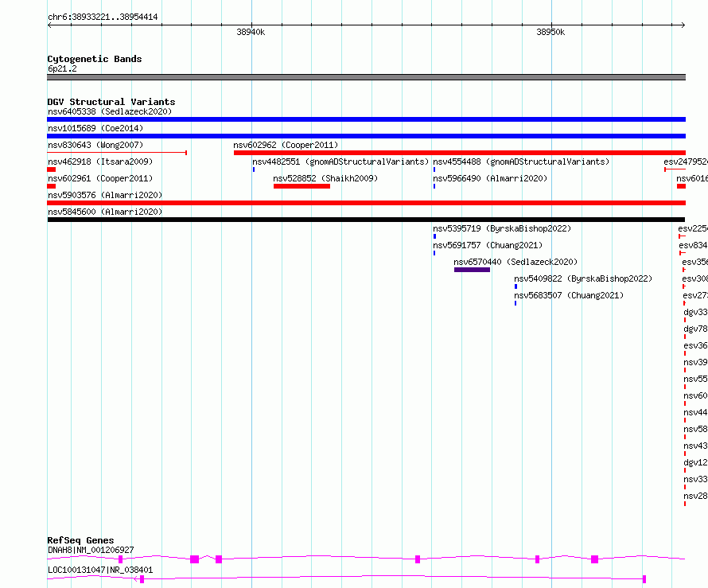
Task: Click the left arrow of the ruler
Action: pos(49,25)
